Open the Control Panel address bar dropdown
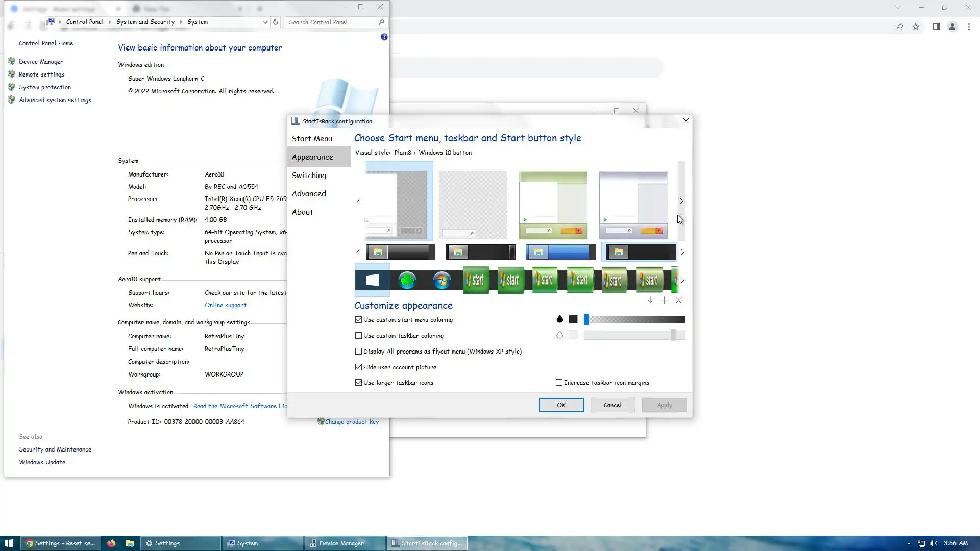This screenshot has height=551, width=980. click(265, 22)
